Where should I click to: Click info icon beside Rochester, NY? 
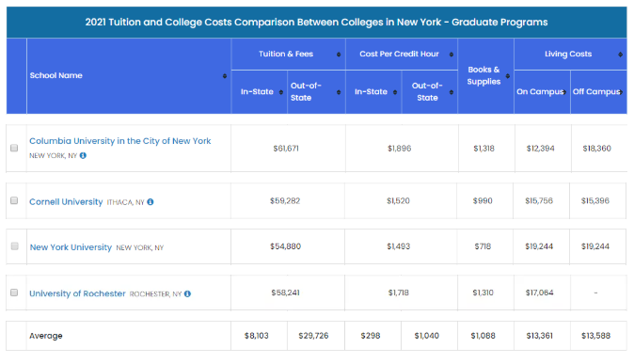pyautogui.click(x=187, y=293)
